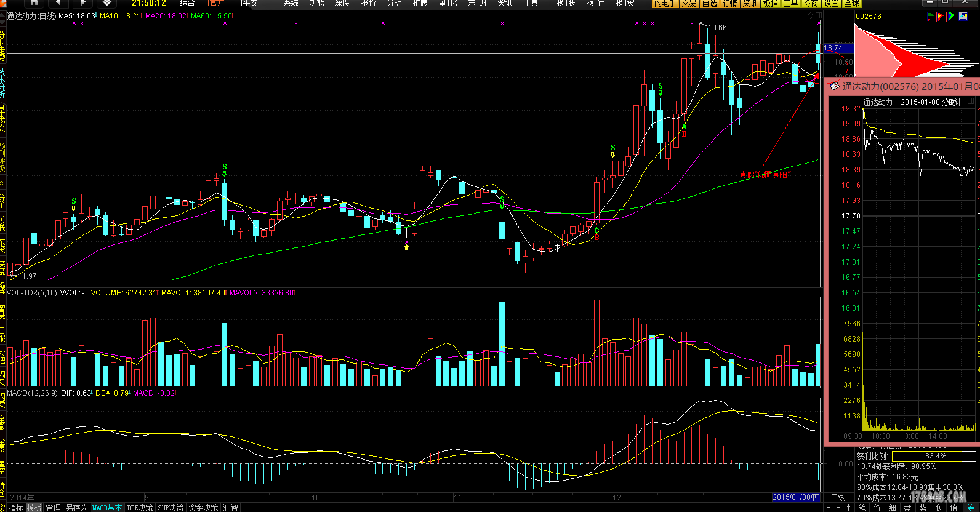Click the yellow 交易 button

coord(689,3)
